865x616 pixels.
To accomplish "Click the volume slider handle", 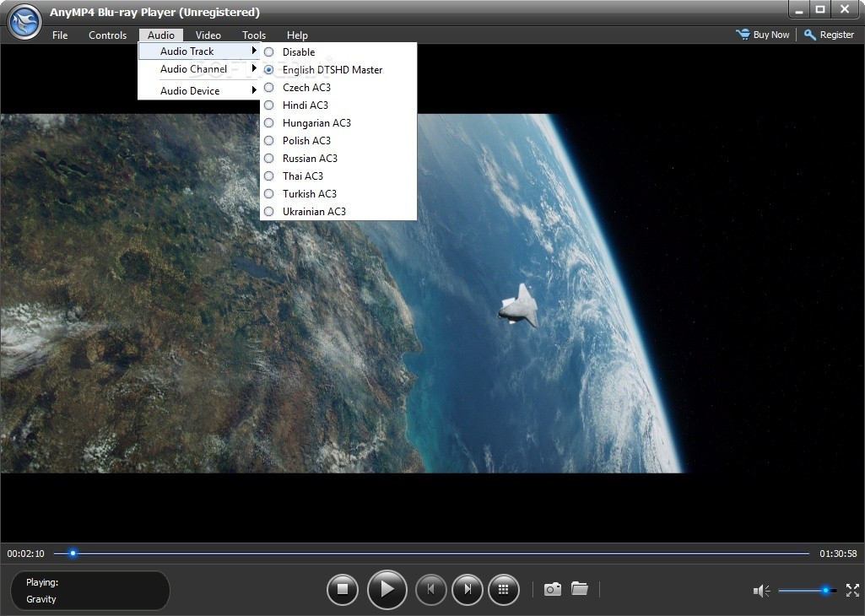I will click(x=826, y=591).
